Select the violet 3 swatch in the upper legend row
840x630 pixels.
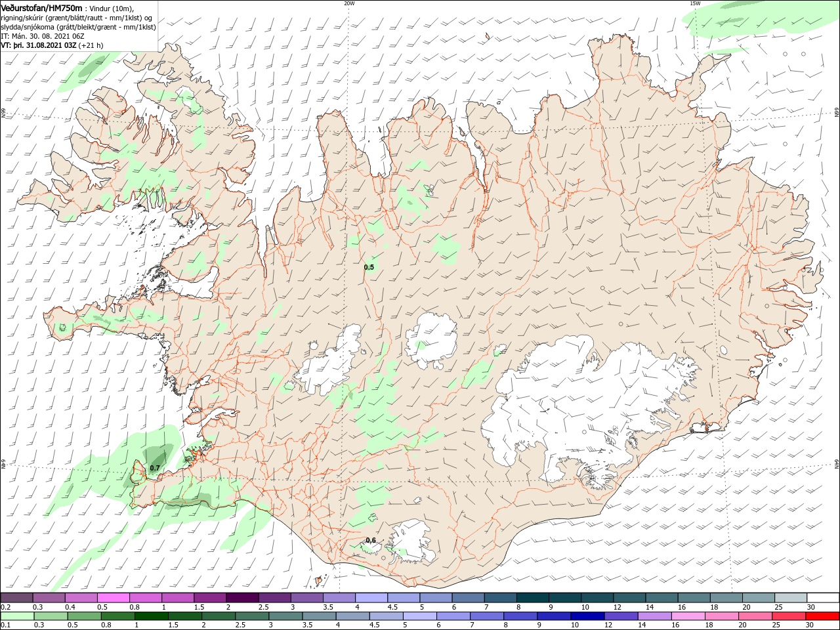point(306,598)
